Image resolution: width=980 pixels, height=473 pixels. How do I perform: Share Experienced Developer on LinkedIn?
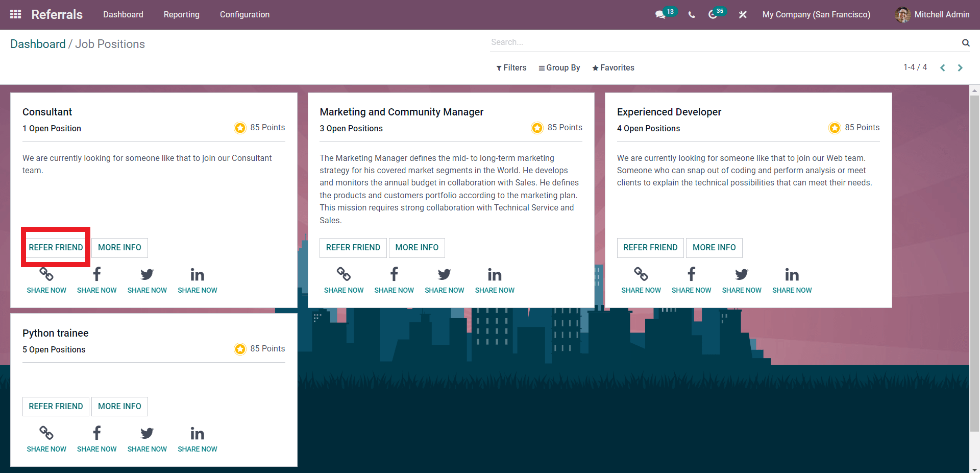[x=792, y=274]
